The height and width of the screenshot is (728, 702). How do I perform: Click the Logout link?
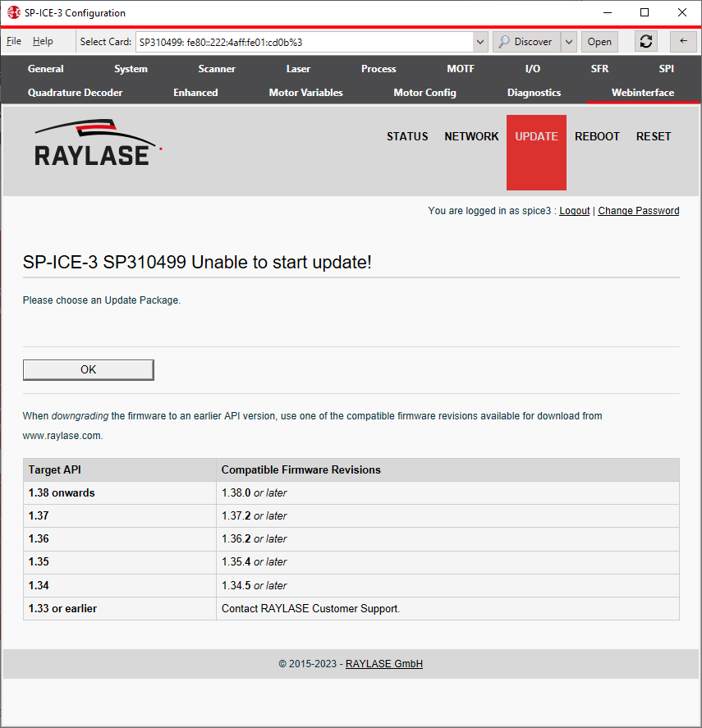(x=574, y=211)
